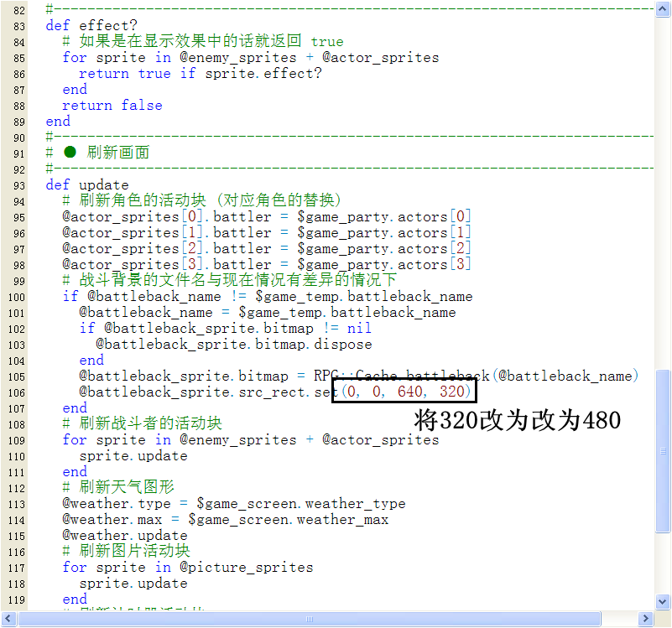This screenshot has height=628, width=672.
Task: Click the '@actor_sprites[1].battler' assignment line
Action: coord(267,232)
